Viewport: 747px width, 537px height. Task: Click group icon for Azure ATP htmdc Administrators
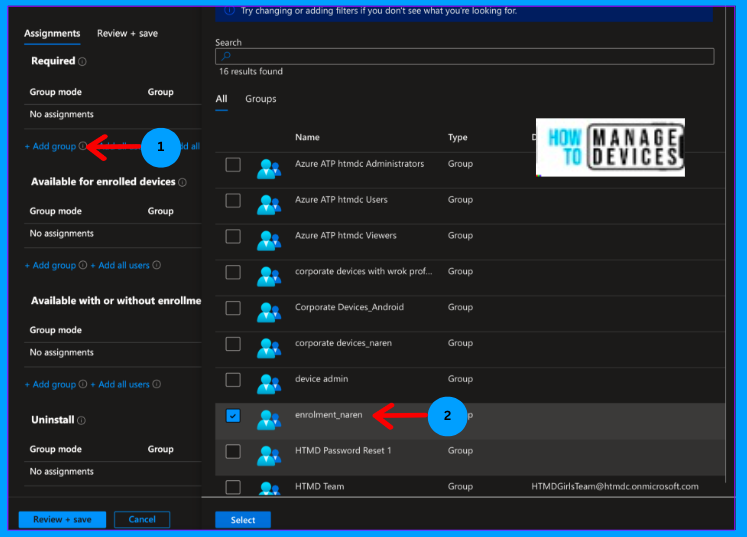(x=269, y=169)
